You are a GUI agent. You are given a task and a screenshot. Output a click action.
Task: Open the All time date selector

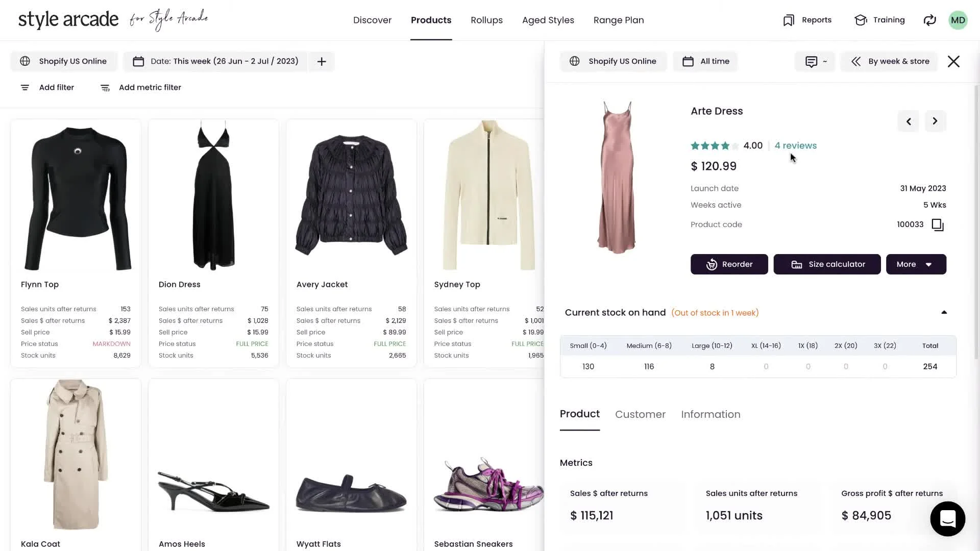coord(705,61)
